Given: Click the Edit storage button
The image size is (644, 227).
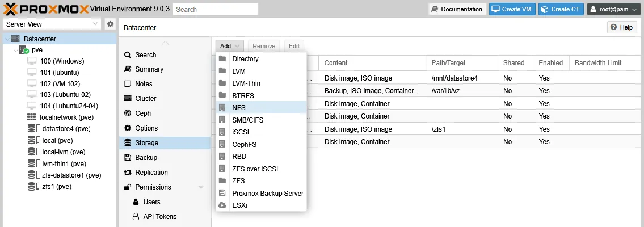Looking at the screenshot, I should click(294, 46).
